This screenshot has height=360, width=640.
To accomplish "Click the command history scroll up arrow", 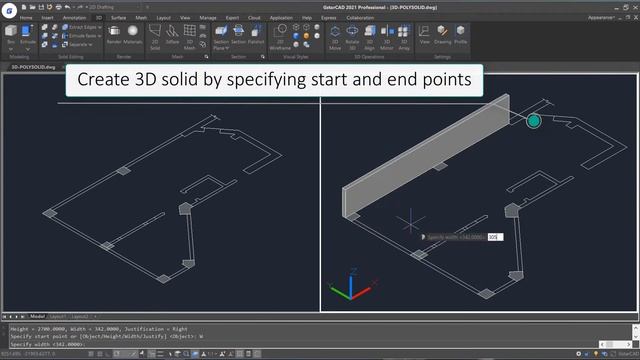I will coord(636,327).
